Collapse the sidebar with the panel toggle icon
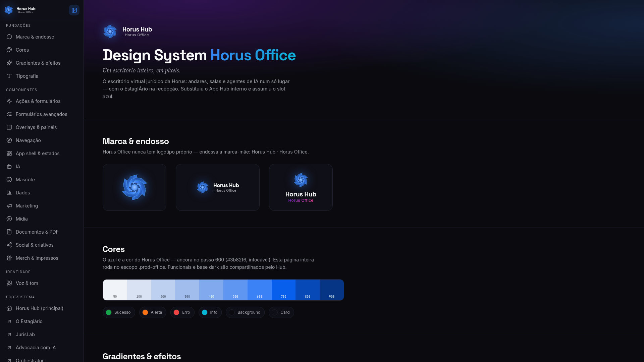Screen dimensions: 644x362 pos(74,10)
